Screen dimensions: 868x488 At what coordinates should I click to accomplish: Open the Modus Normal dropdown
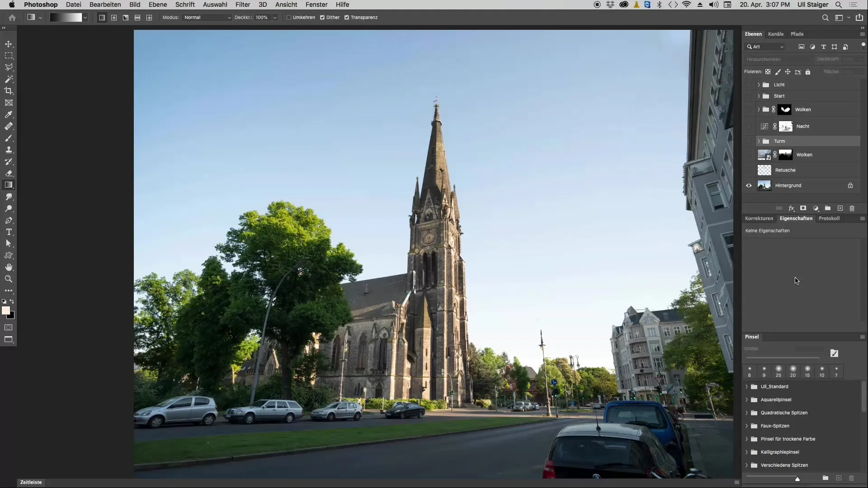coord(207,18)
